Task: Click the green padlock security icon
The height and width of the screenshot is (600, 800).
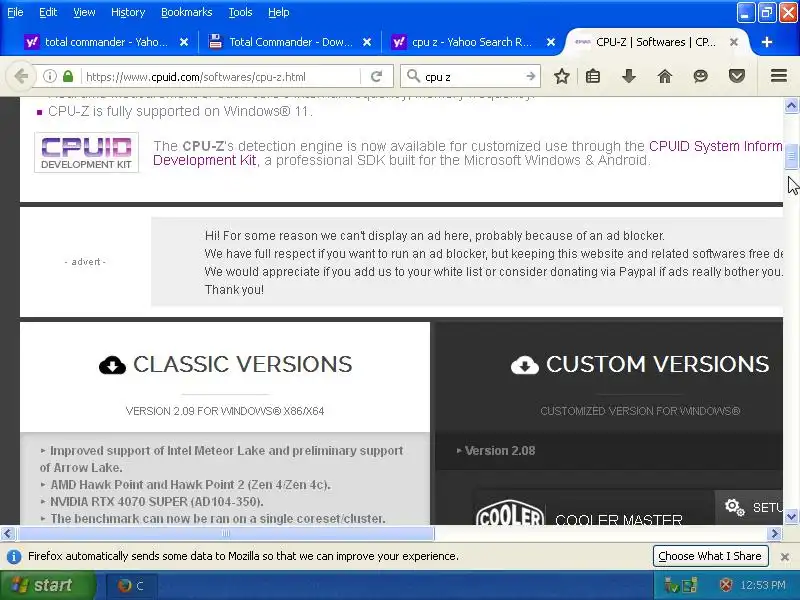Action: [x=68, y=77]
